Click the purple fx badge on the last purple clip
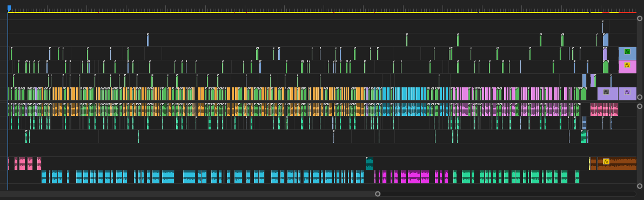 click(627, 92)
